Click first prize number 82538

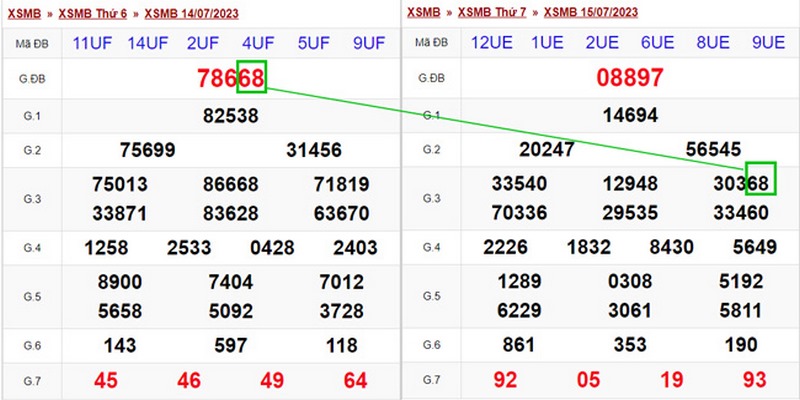coord(230,115)
